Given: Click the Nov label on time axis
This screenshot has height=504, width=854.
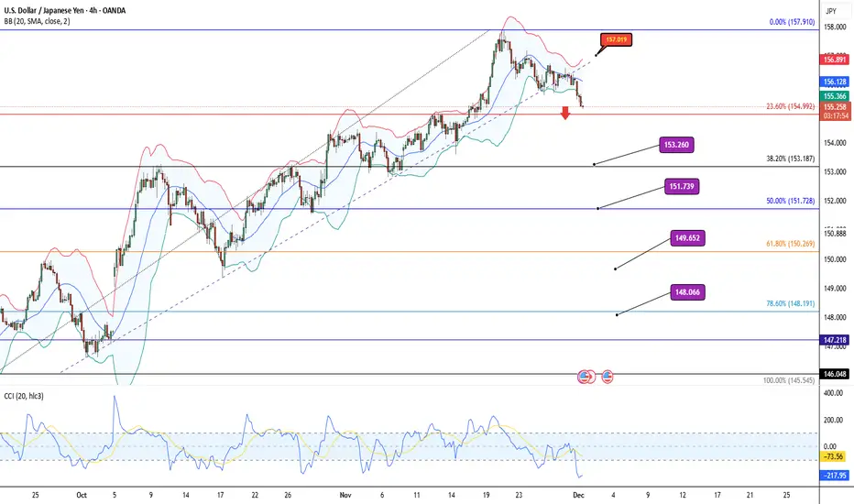Looking at the screenshot, I should [x=345, y=495].
